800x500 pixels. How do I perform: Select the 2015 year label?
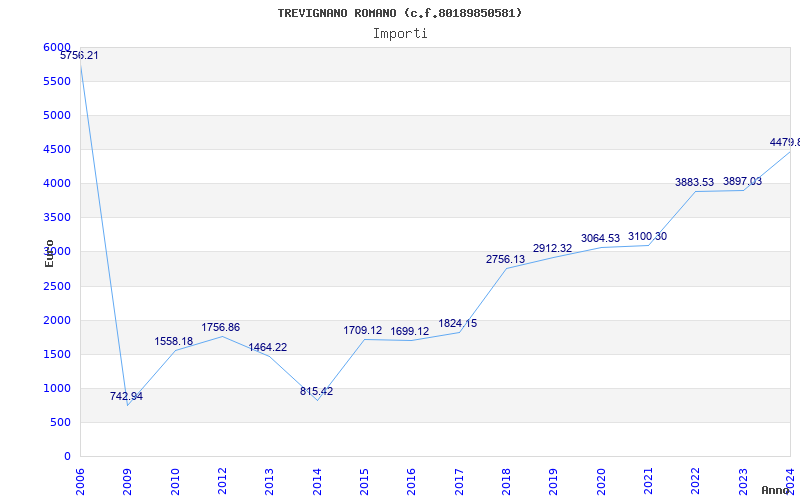364,482
